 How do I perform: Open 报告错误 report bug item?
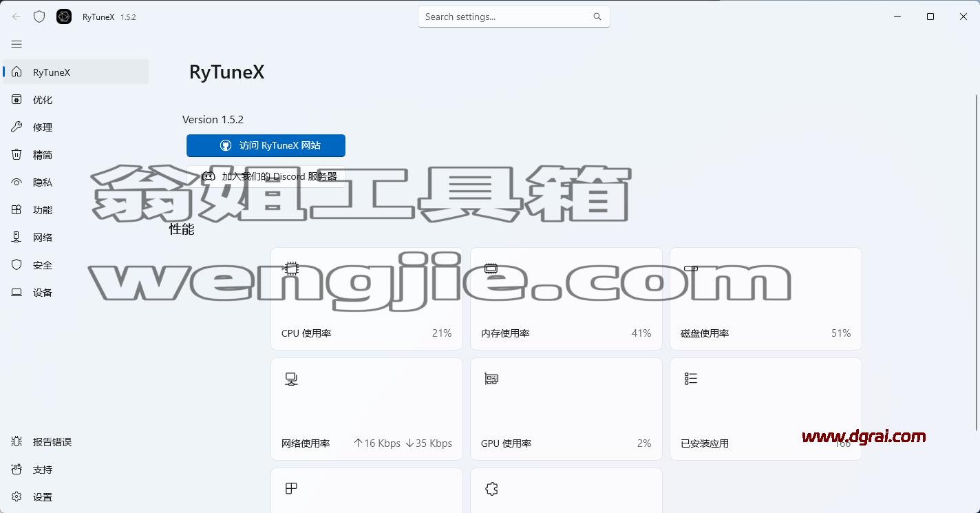[x=76, y=441]
